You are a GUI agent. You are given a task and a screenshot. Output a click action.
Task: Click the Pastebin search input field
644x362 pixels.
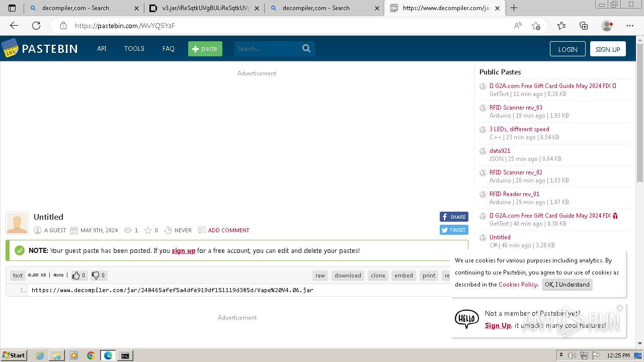tap(267, 49)
